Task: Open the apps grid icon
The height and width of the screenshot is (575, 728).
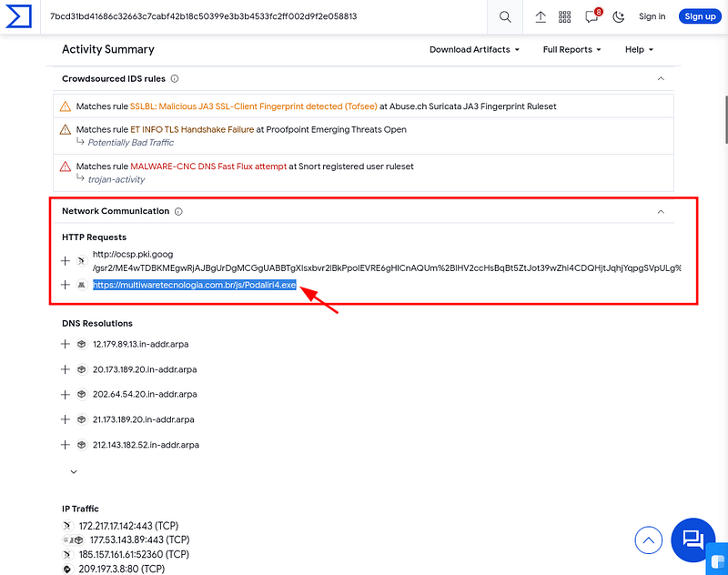Action: click(564, 17)
